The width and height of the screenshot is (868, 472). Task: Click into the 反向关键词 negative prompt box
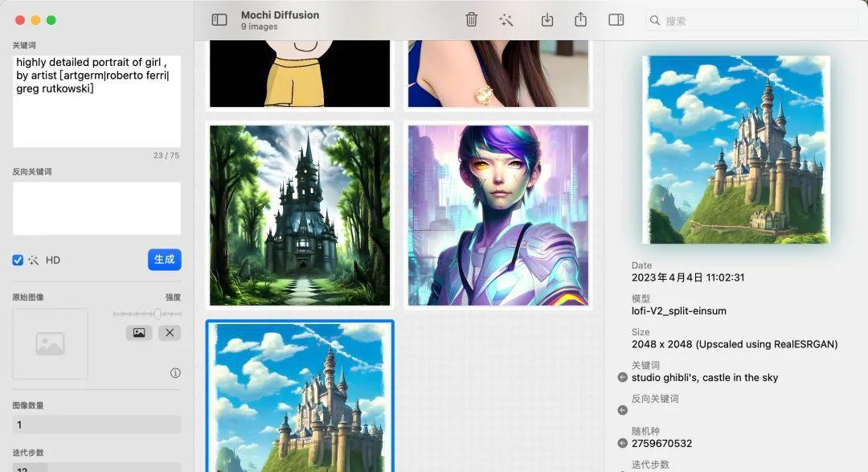click(97, 208)
